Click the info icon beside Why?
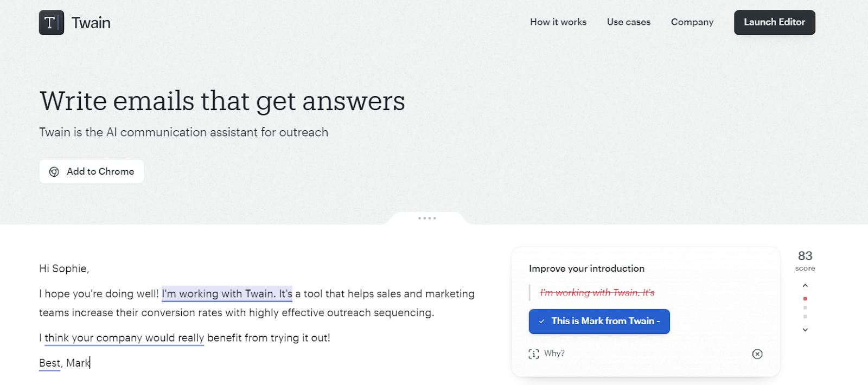This screenshot has width=868, height=385. click(534, 354)
